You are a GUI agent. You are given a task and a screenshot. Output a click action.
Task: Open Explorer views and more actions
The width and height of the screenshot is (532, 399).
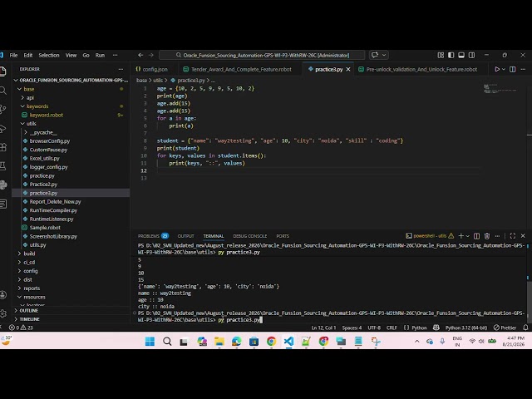coord(121,69)
